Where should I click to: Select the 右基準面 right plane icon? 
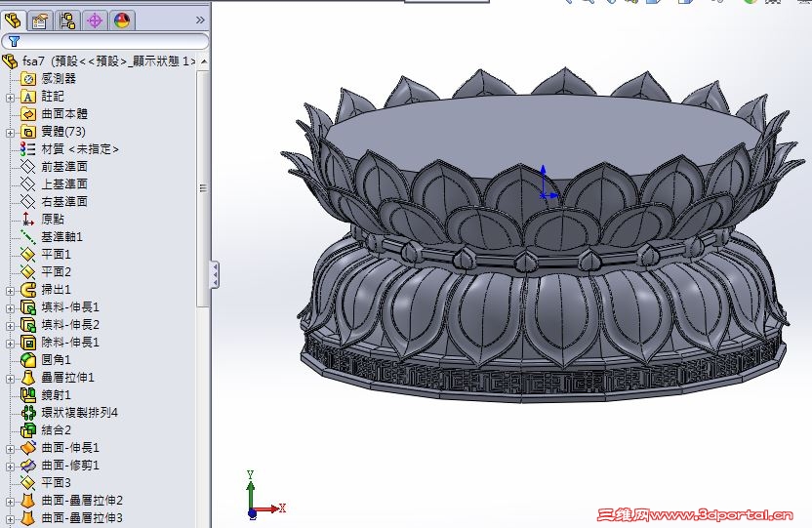point(27,201)
